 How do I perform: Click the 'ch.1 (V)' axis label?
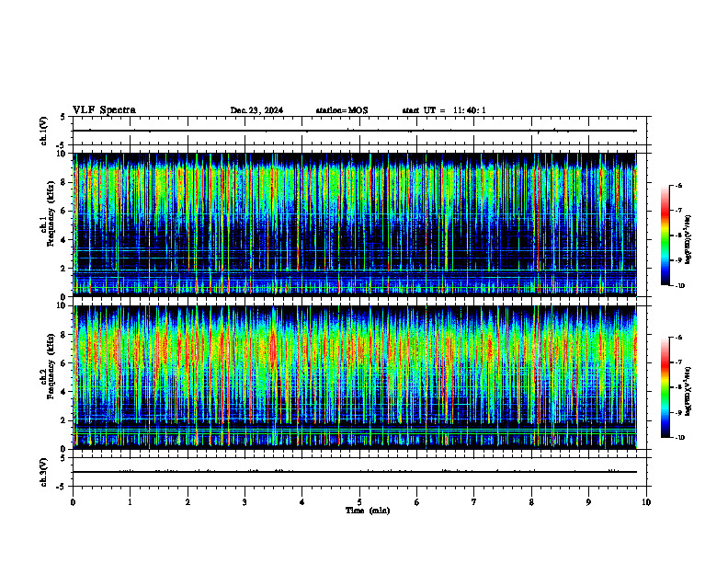(x=44, y=131)
